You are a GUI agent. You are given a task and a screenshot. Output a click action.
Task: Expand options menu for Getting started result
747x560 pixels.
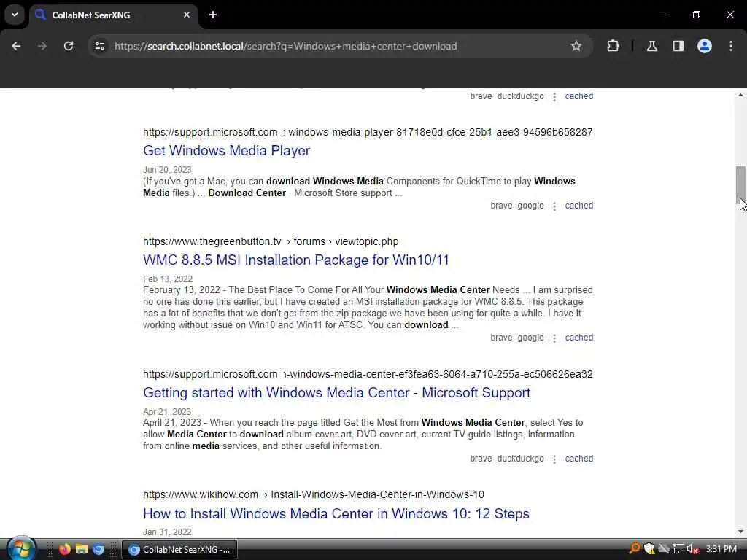554,459
